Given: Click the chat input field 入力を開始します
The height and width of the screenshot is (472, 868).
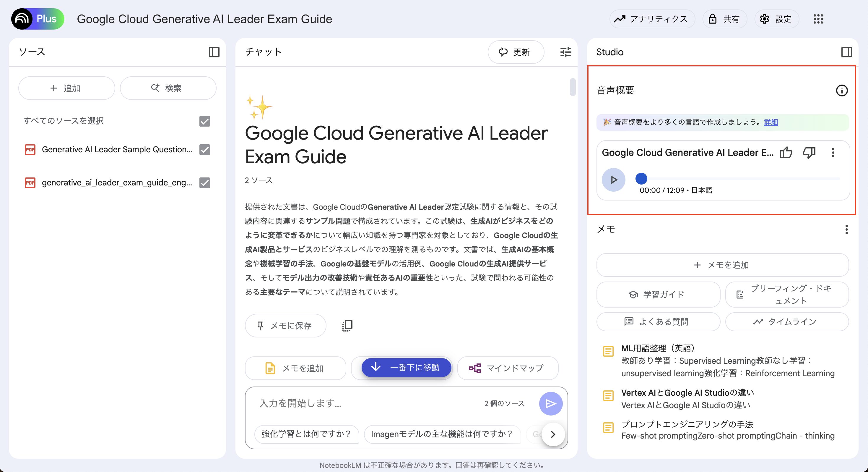Looking at the screenshot, I should [x=367, y=403].
